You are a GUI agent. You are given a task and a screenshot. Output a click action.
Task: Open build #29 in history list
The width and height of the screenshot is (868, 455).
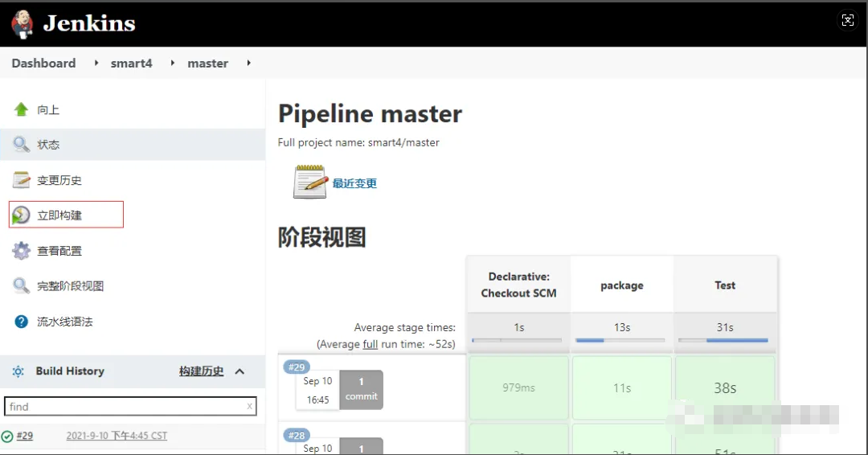point(24,436)
